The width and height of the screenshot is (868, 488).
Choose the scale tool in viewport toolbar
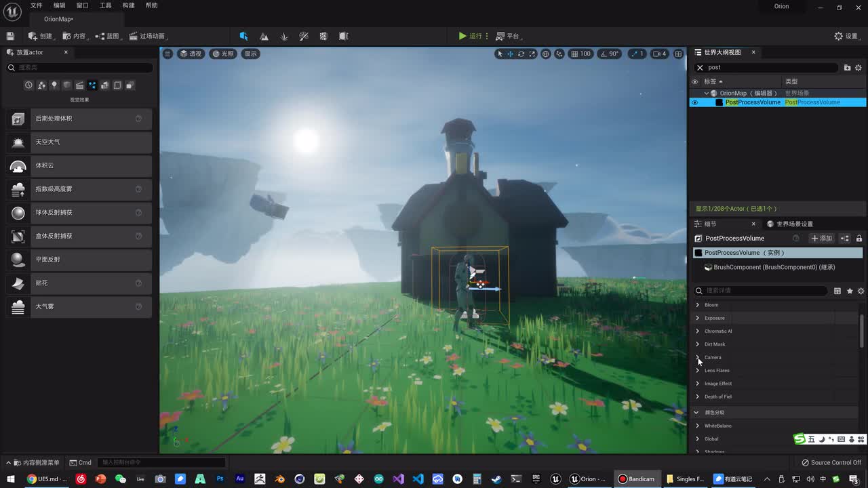click(x=532, y=54)
